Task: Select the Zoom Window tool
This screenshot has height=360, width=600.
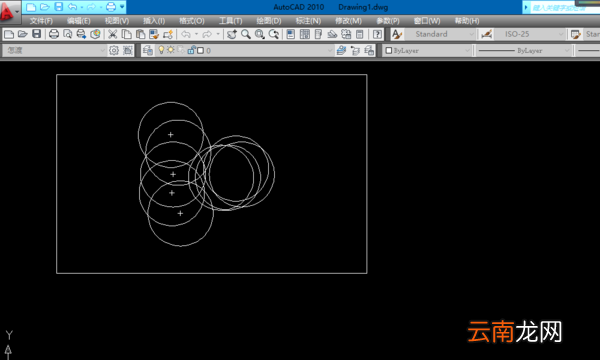Action: click(259, 34)
